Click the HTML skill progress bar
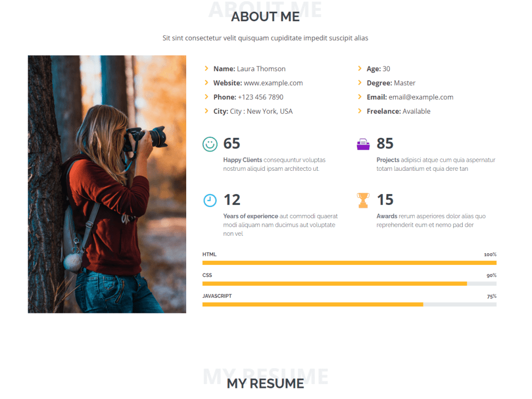Screen dimensions: 532x399 350,263
